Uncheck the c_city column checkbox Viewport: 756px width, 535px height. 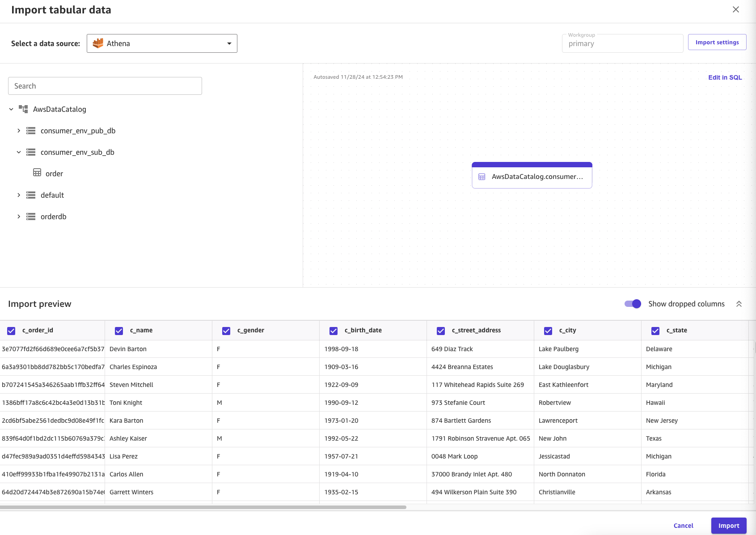548,331
